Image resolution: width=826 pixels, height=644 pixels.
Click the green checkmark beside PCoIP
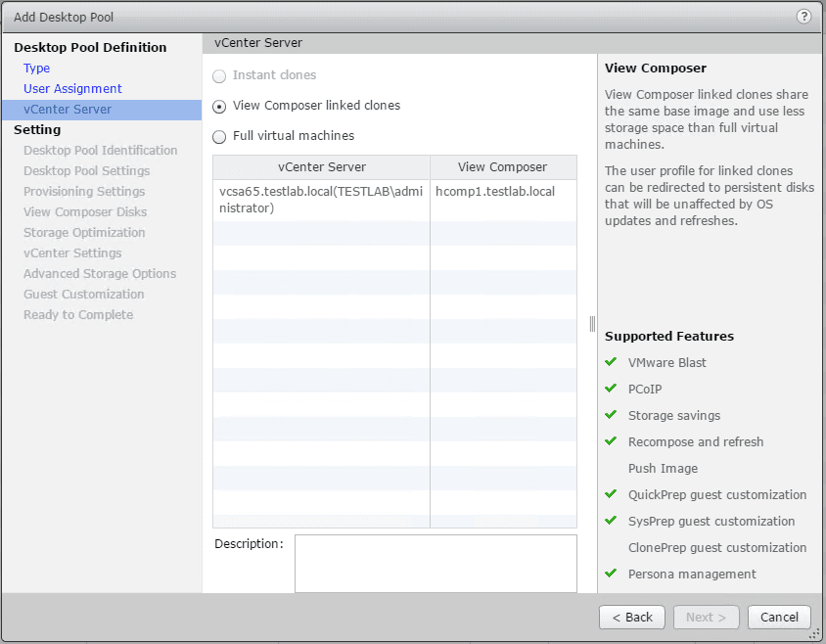(611, 389)
